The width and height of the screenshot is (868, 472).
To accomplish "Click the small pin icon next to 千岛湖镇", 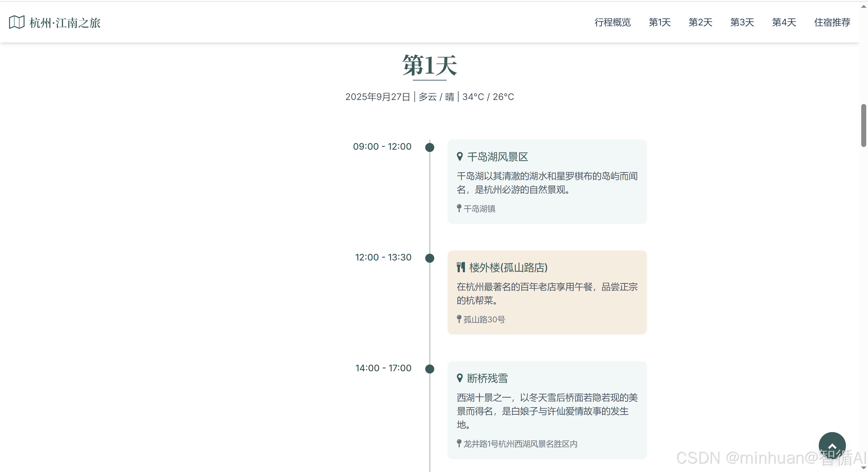I will 459,208.
